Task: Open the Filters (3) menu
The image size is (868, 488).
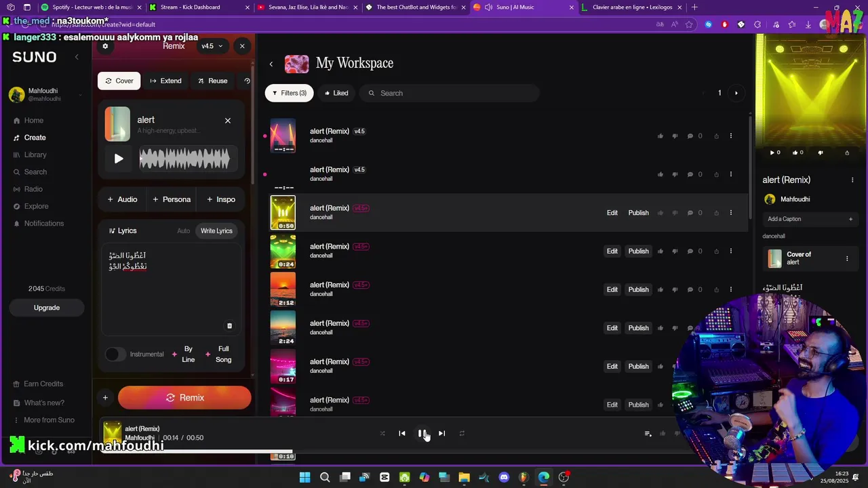Action: [290, 93]
